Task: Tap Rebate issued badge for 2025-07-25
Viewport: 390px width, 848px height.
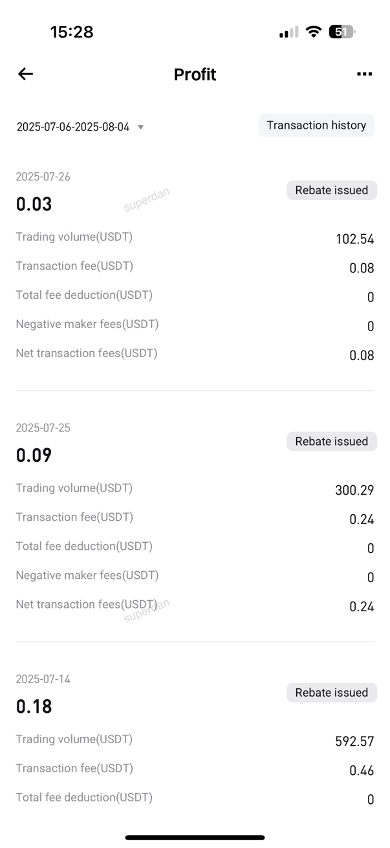Action: [332, 441]
